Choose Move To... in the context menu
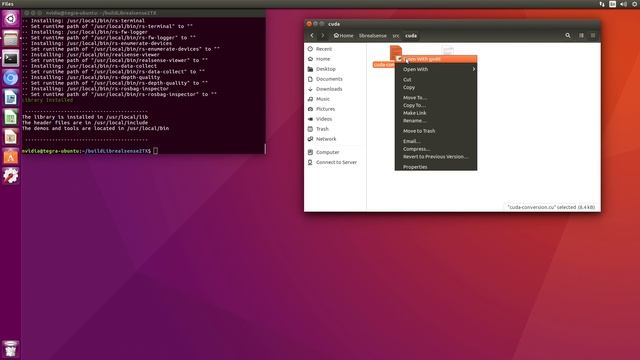 tap(436, 98)
